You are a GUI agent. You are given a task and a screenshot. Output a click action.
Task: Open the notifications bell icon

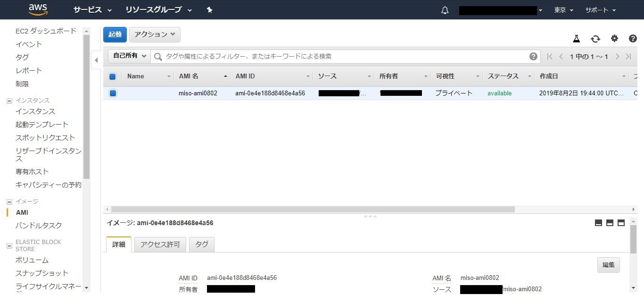(x=445, y=10)
